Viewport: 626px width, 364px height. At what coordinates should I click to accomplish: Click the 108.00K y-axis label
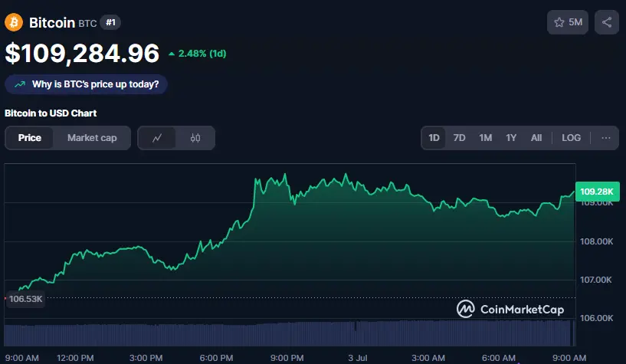click(596, 241)
